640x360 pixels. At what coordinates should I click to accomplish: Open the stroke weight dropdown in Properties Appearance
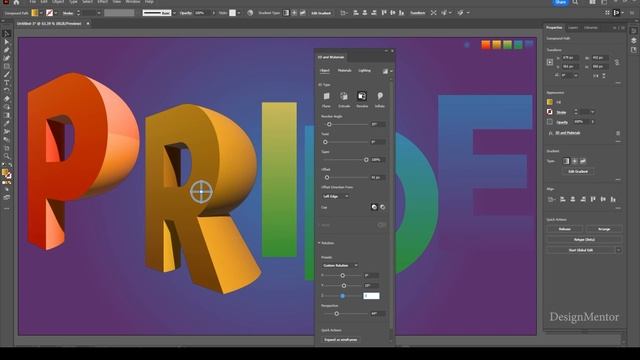592,112
